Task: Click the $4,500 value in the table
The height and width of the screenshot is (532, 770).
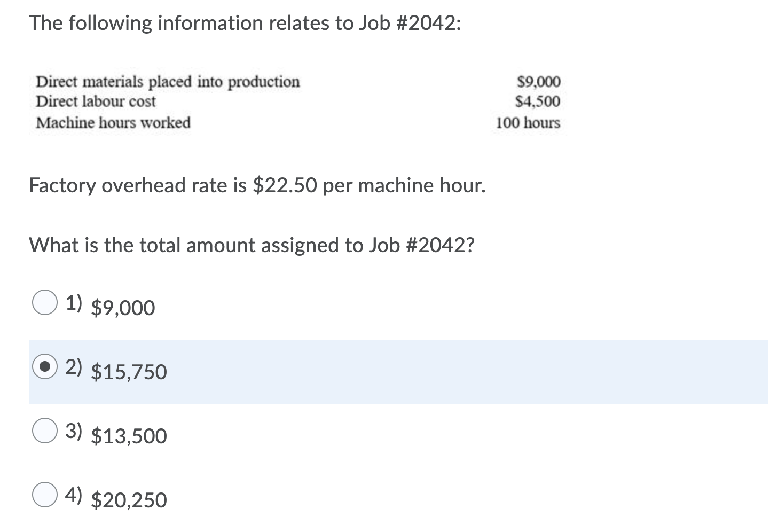Action: (x=538, y=101)
